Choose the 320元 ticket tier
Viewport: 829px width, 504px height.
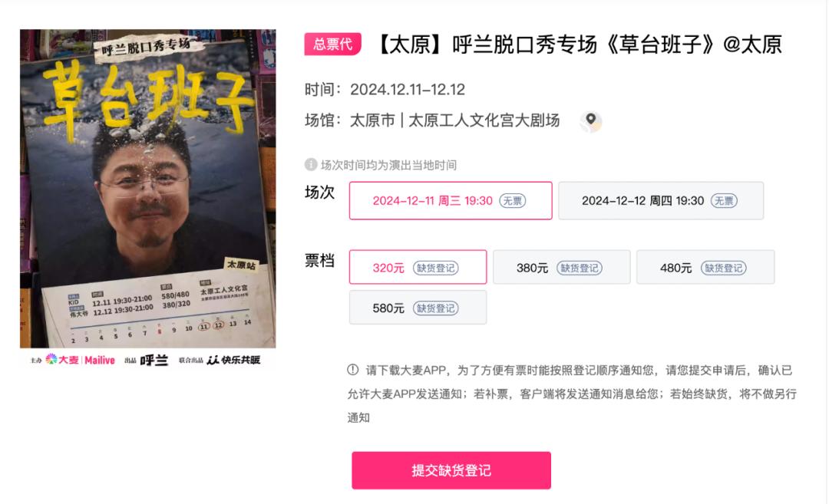tap(418, 267)
